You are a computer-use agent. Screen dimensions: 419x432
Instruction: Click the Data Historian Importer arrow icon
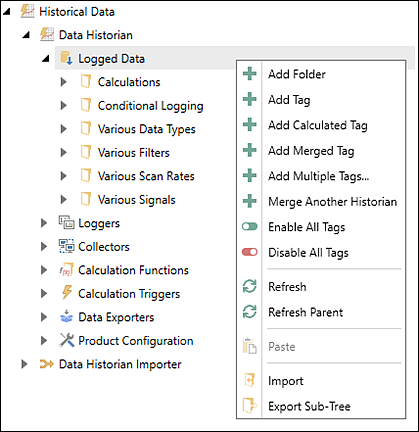coord(46,364)
